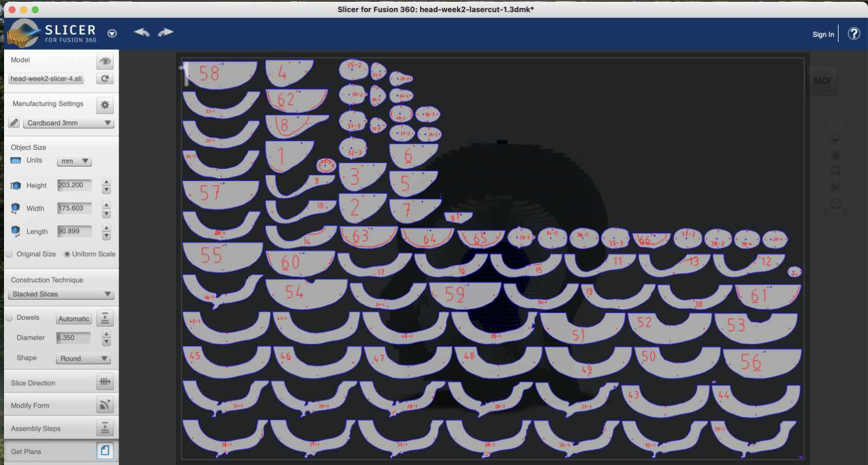This screenshot has height=465, width=868.
Task: Click the reload model refresh icon
Action: (105, 79)
